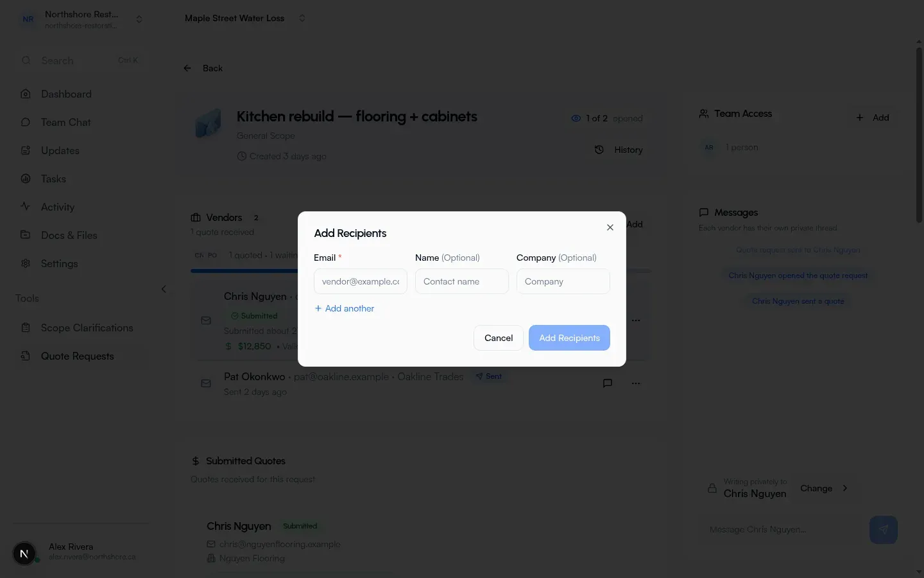Cancel the Add Recipients dialog
The height and width of the screenshot is (578, 924).
pos(499,338)
